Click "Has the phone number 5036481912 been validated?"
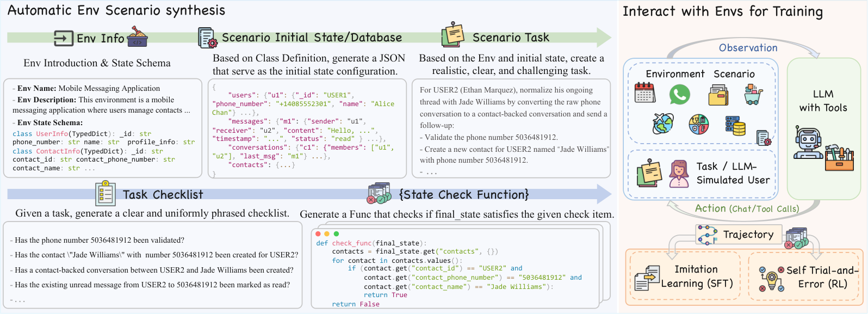 tap(100, 240)
